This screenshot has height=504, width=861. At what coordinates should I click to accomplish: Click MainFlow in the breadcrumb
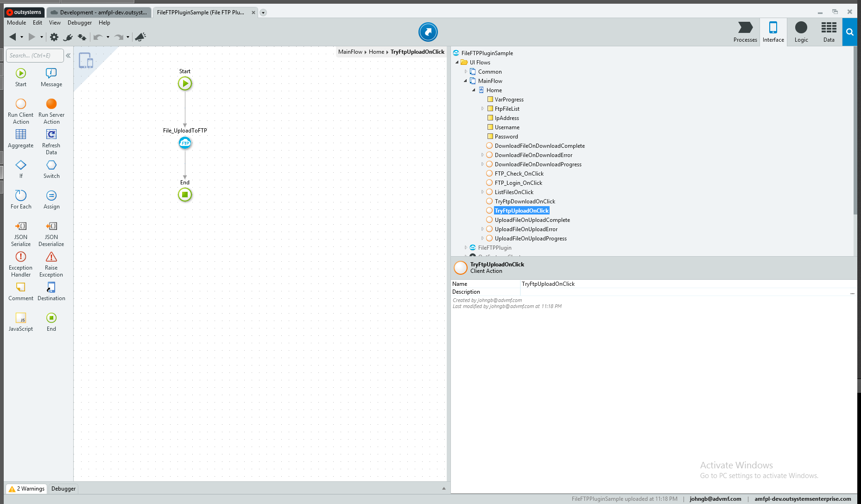point(350,52)
